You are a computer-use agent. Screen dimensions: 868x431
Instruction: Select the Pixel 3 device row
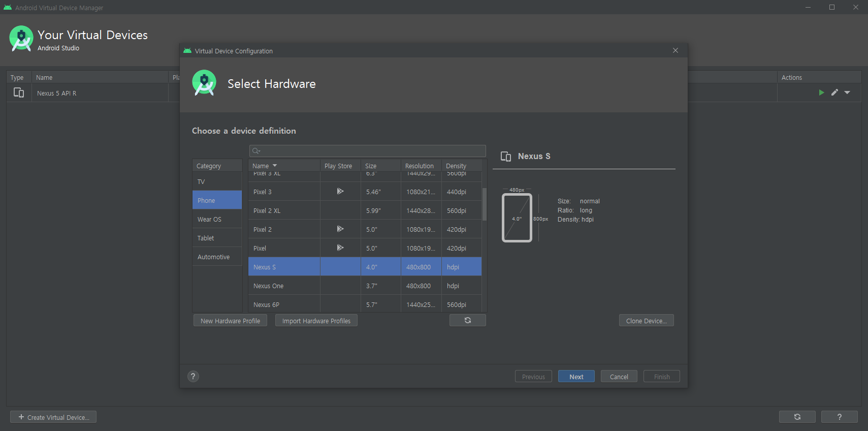[365, 192]
